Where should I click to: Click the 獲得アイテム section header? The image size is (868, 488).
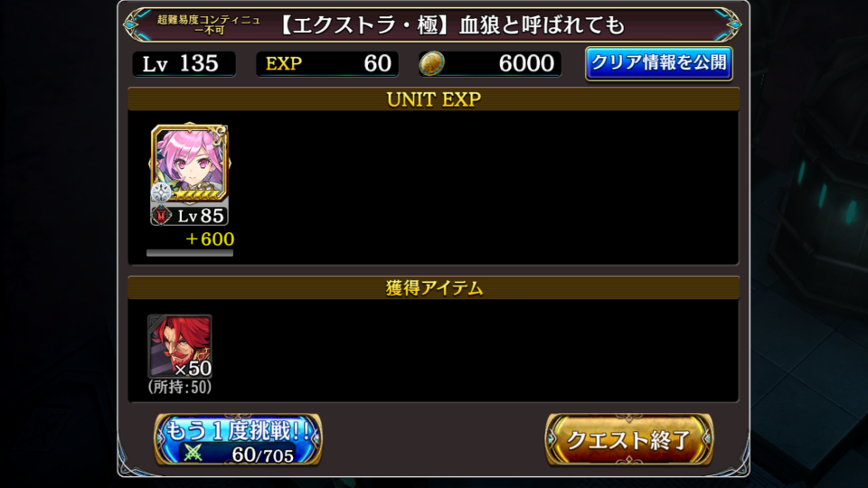pos(433,287)
